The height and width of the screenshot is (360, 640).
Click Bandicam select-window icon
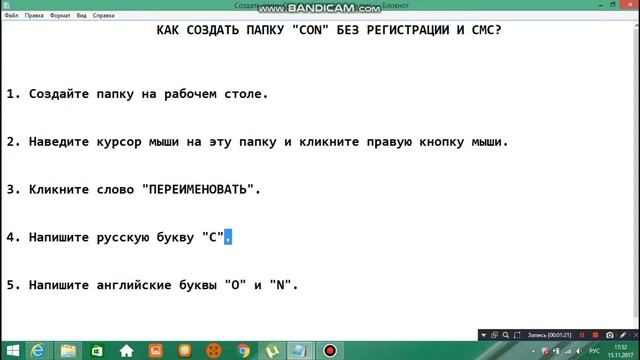coord(495,335)
